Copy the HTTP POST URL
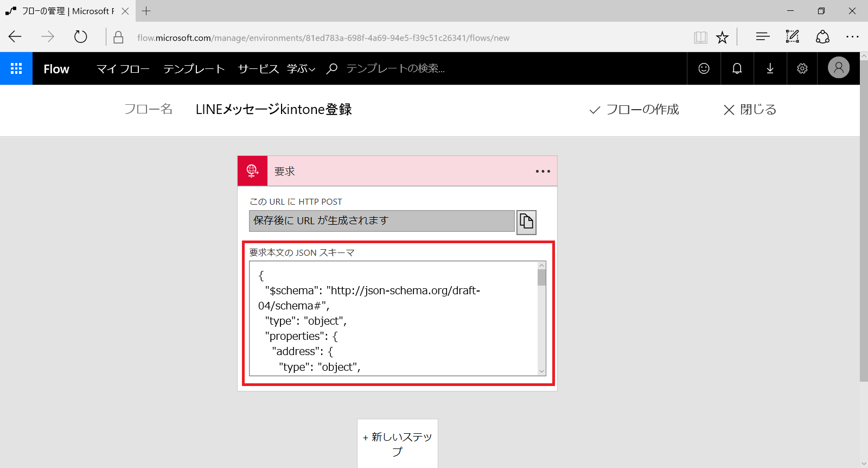Image resolution: width=868 pixels, height=468 pixels. click(x=526, y=222)
